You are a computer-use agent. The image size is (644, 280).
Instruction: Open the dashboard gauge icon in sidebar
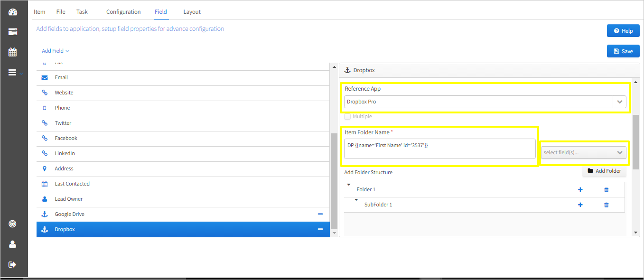pyautogui.click(x=13, y=12)
